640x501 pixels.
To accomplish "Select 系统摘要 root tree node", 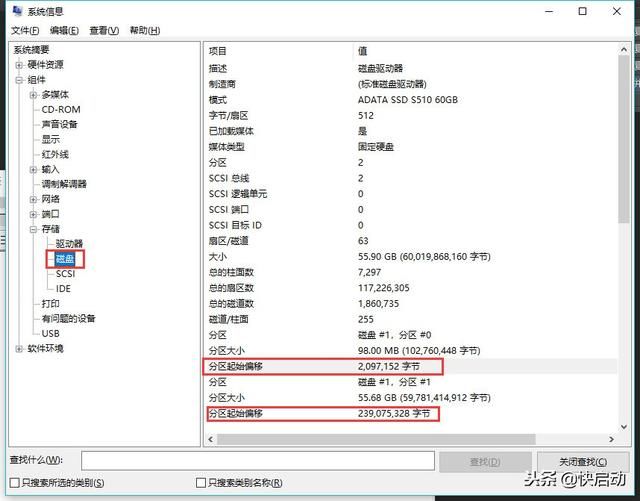I will pyautogui.click(x=31, y=50).
